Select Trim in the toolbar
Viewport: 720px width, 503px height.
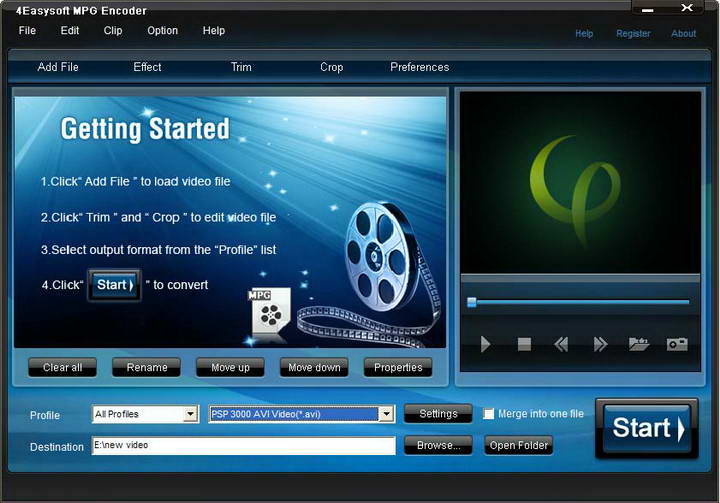241,67
